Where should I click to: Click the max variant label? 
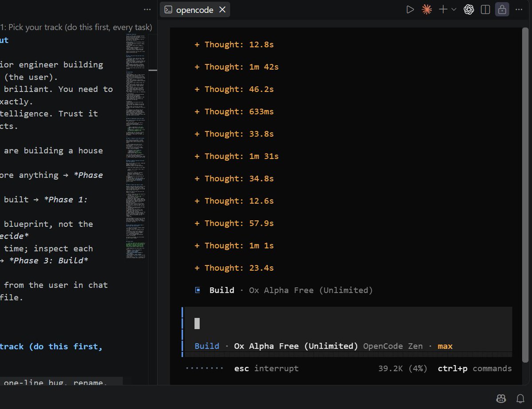point(445,346)
